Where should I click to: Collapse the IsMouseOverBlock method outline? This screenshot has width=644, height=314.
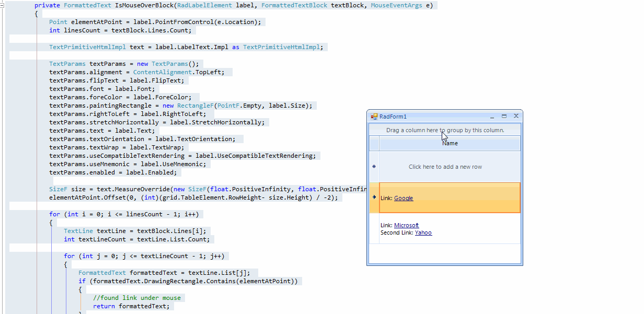[x=2, y=5]
